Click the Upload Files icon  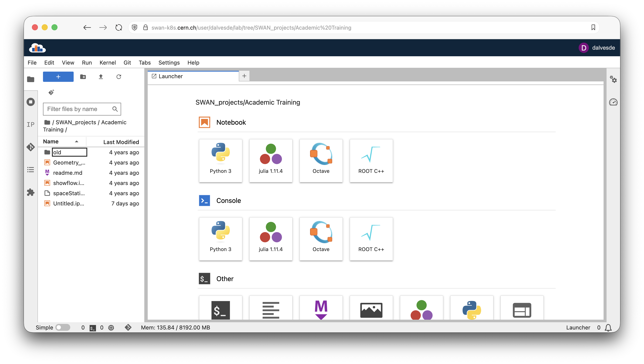(101, 77)
